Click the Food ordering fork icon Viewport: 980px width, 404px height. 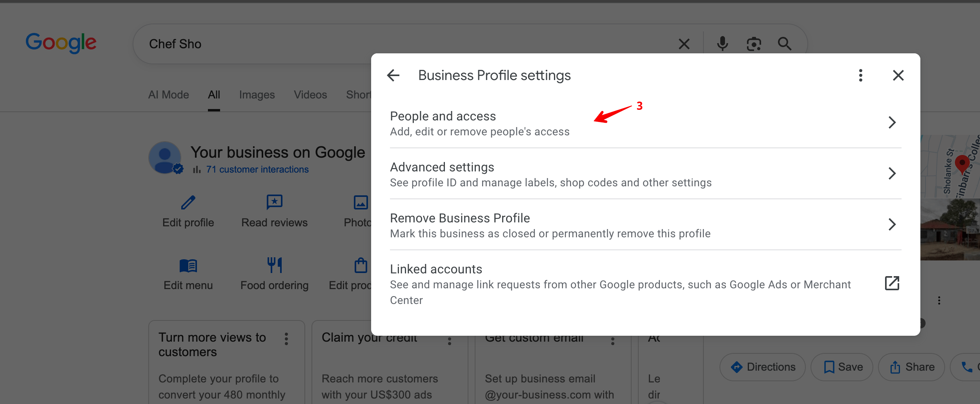click(275, 265)
